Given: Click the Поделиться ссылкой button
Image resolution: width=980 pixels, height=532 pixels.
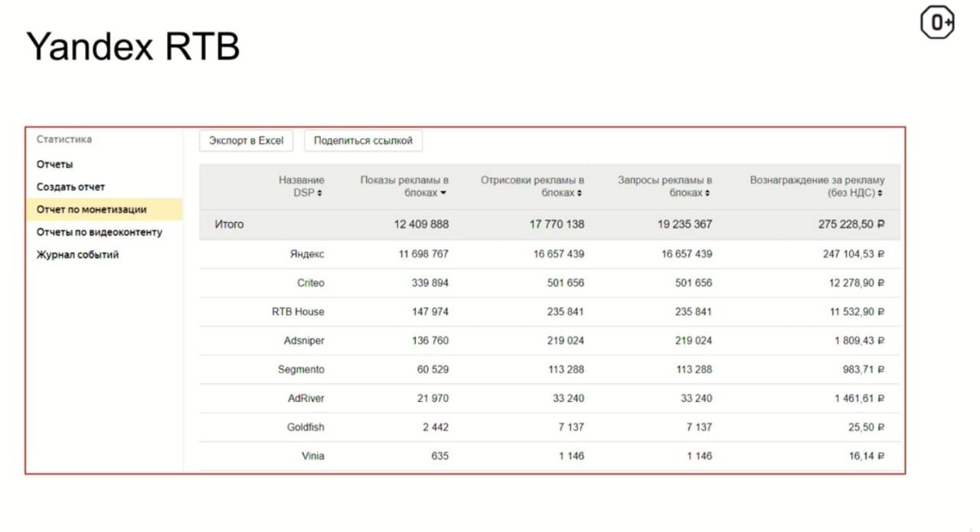Looking at the screenshot, I should coord(363,141).
